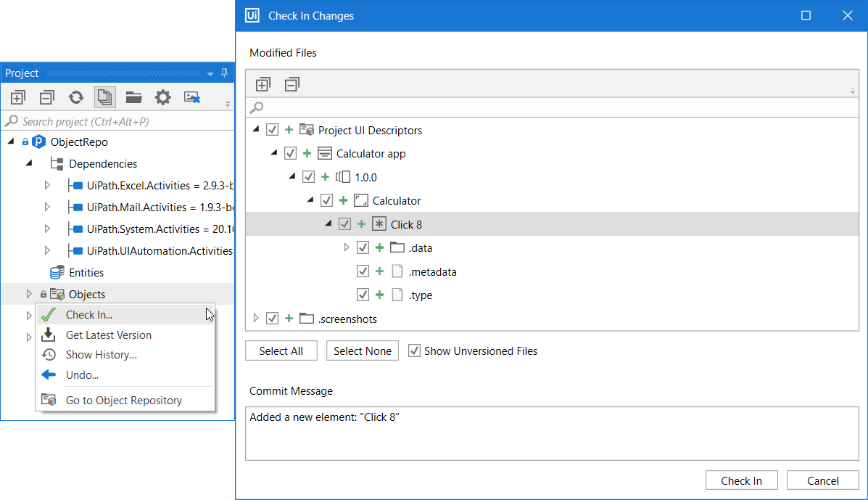Click Remove Unused Screenshots icon

point(192,97)
